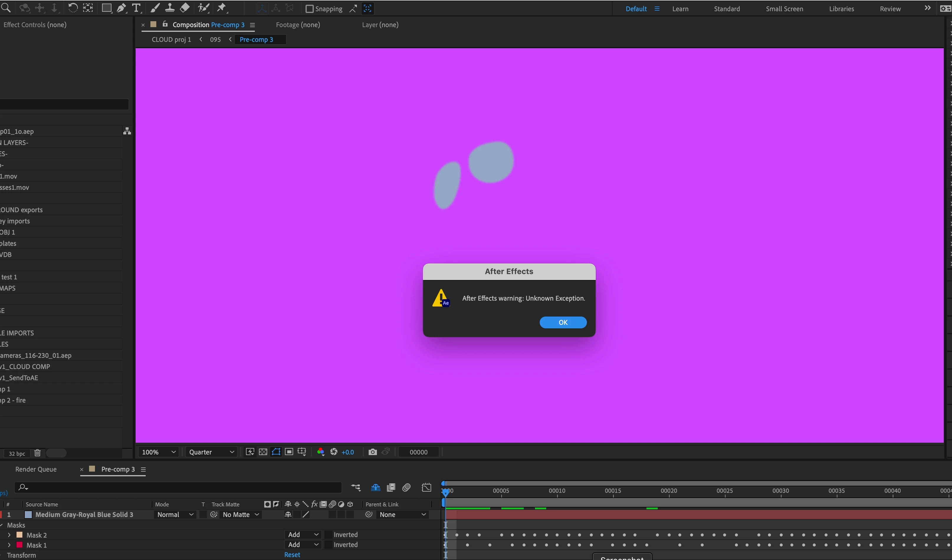Check Inverted for Mask 2

[x=328, y=535]
